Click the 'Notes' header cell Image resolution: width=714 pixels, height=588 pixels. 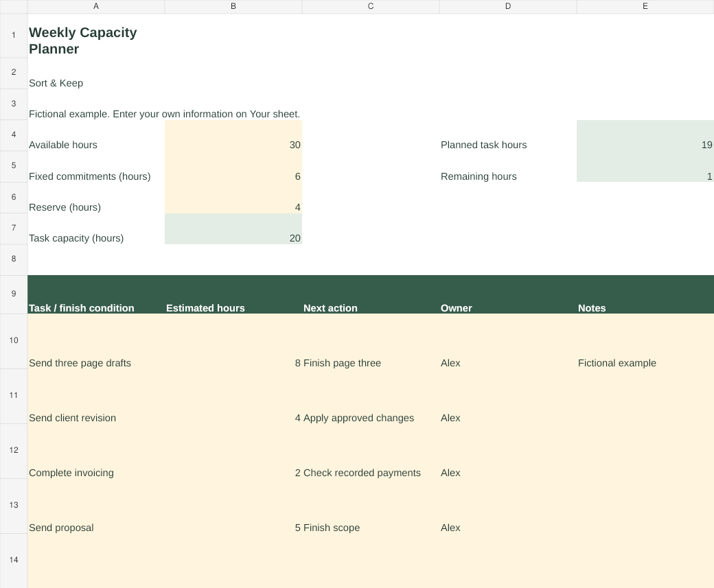pyautogui.click(x=645, y=294)
